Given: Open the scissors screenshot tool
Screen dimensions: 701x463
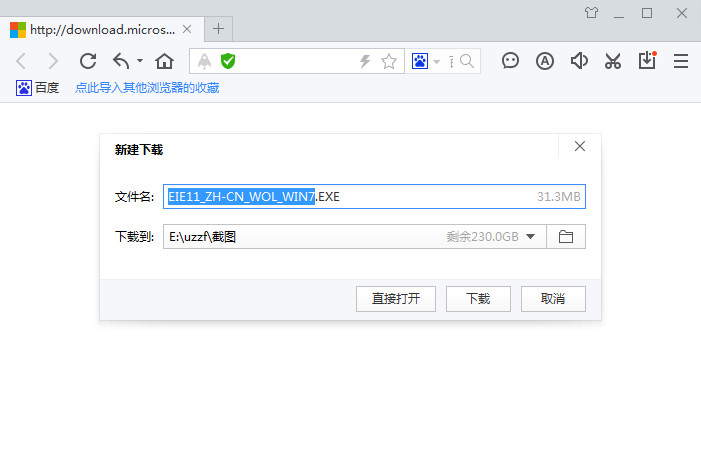Looking at the screenshot, I should tap(613, 61).
